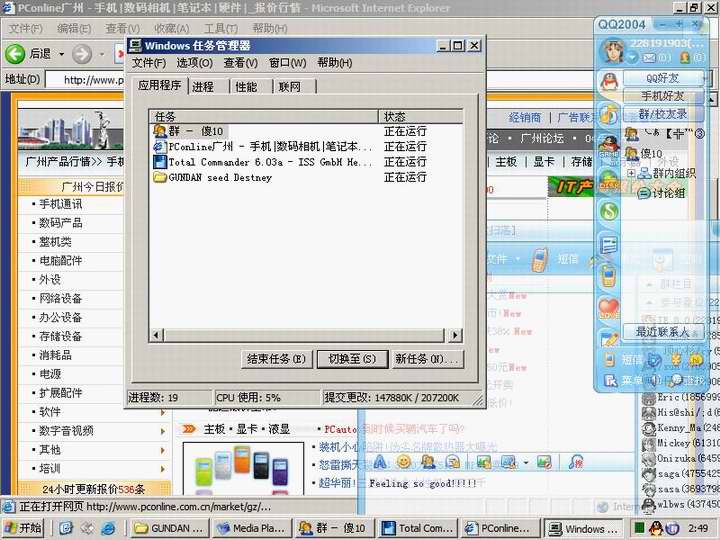Click the search icon in chat toolbar
The image size is (720, 540).
click(x=575, y=462)
